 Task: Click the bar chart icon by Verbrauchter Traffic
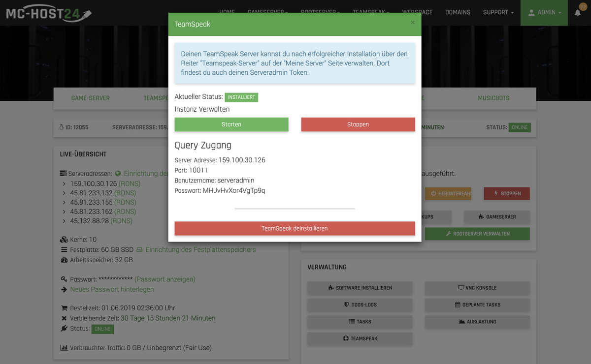point(64,347)
